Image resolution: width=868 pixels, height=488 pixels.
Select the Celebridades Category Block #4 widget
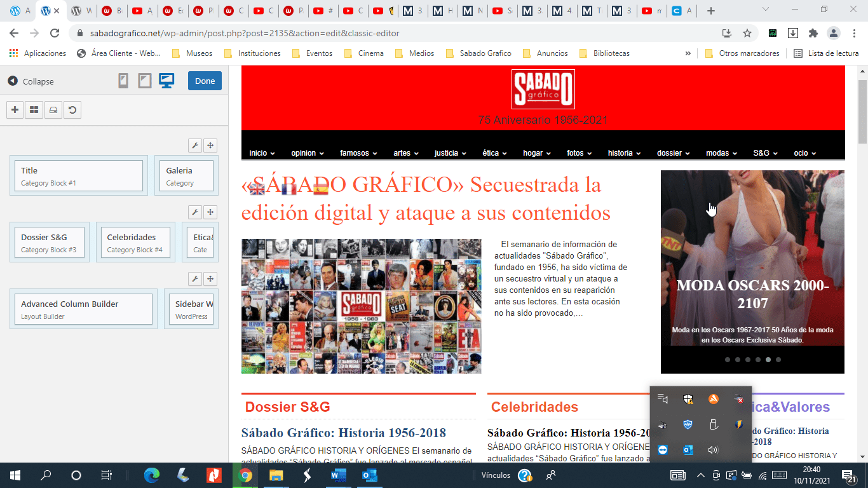tap(135, 243)
